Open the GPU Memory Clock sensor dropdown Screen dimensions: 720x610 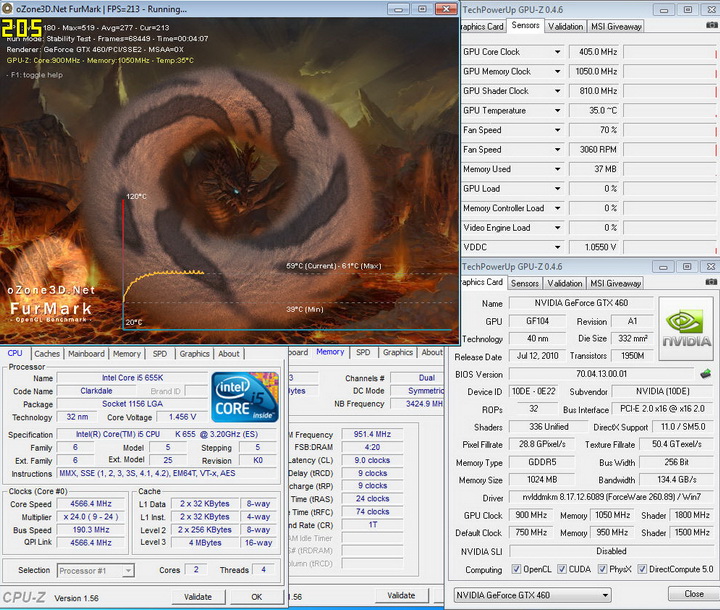(x=557, y=72)
